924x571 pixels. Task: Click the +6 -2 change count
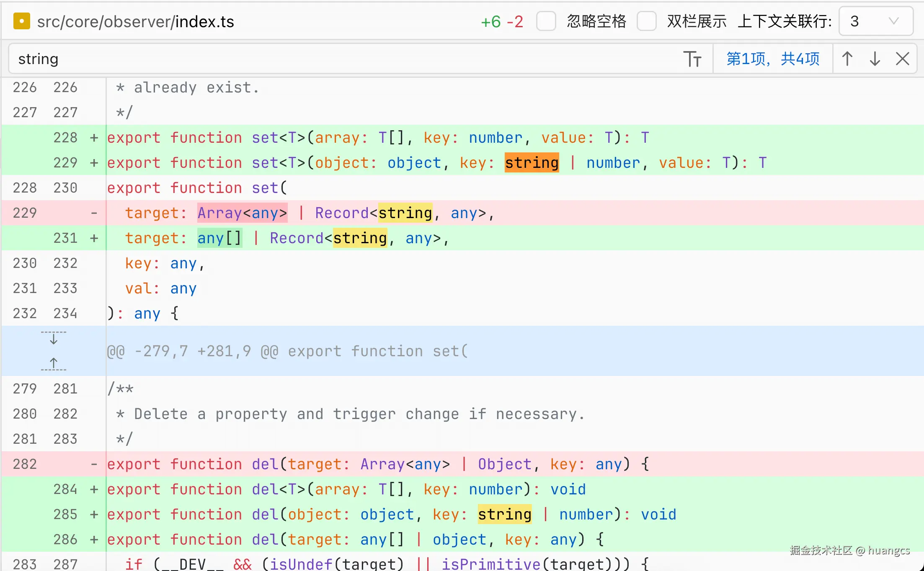pyautogui.click(x=502, y=21)
